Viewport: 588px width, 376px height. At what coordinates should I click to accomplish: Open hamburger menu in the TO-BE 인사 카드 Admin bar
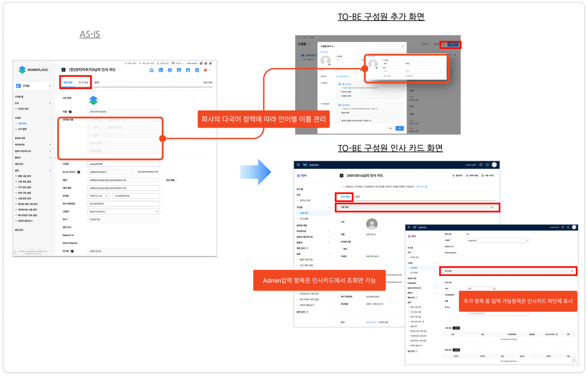298,164
